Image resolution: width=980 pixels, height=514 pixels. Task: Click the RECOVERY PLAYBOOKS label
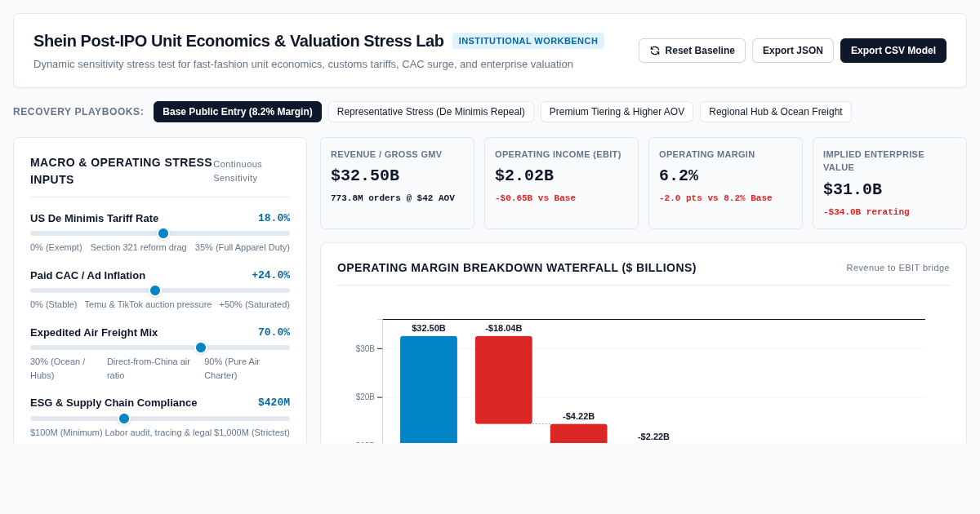(x=78, y=112)
